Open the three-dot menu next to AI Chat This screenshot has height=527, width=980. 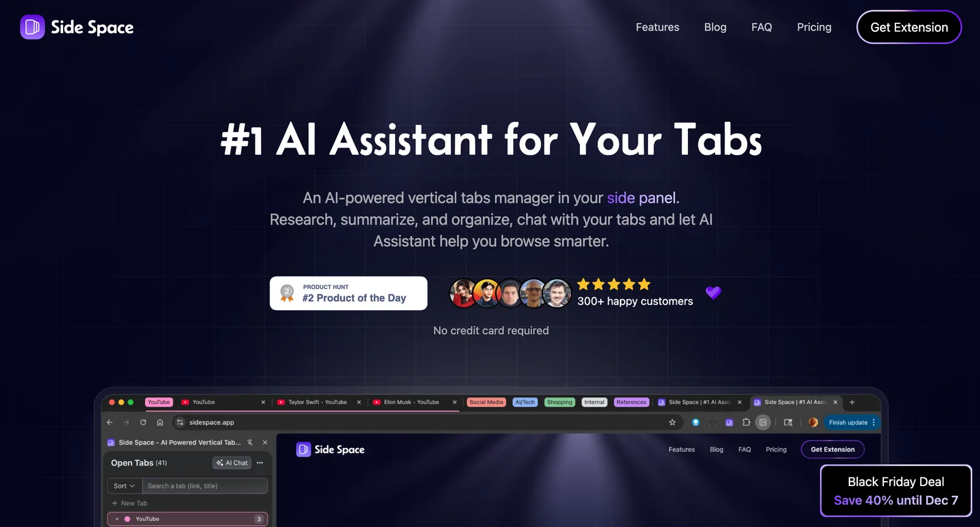[260, 463]
